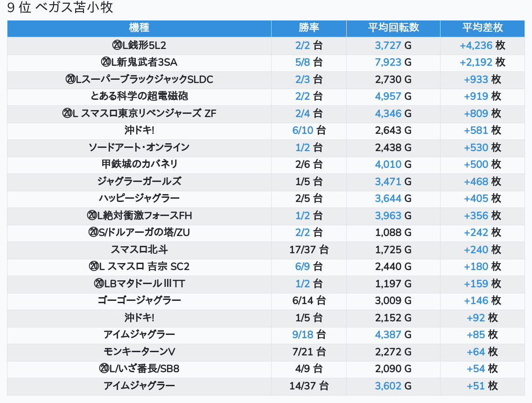The height and width of the screenshot is (403, 532).
Task: Click 甲鉄城のカバネリ machine name
Action: click(139, 164)
